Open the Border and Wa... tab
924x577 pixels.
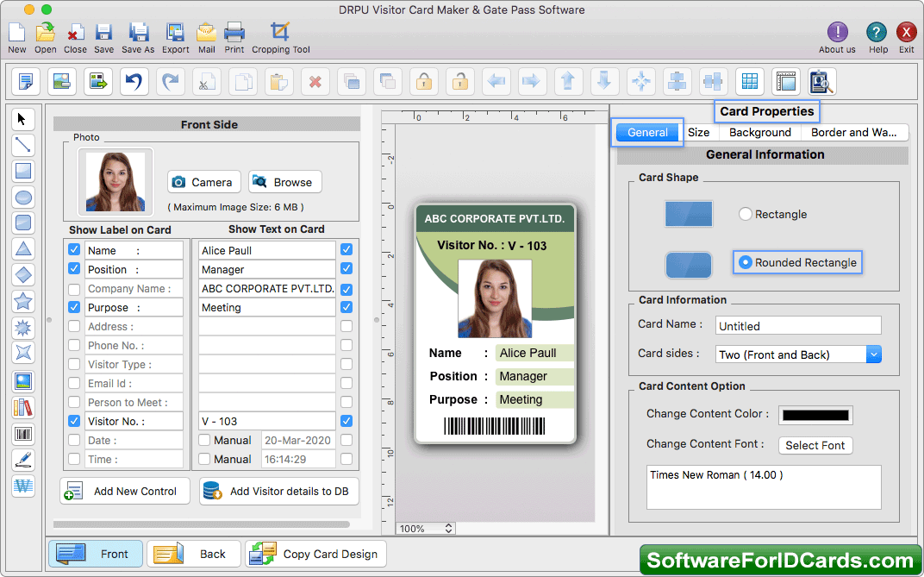(854, 133)
